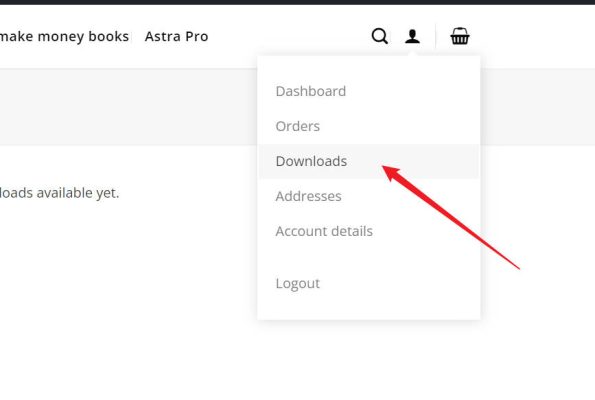The height and width of the screenshot is (400, 595).
Task: Go to Addresses in account menu
Action: click(x=309, y=196)
